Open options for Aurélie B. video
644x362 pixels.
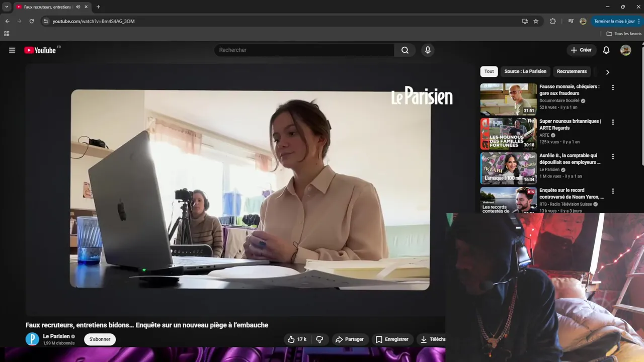(x=613, y=157)
